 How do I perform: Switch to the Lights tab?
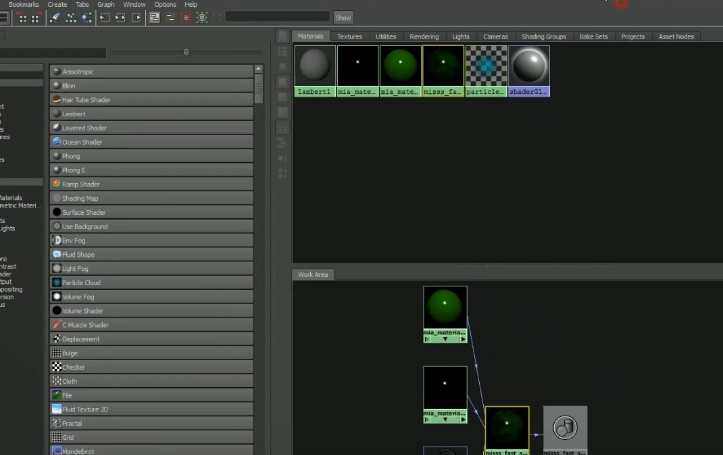[461, 36]
